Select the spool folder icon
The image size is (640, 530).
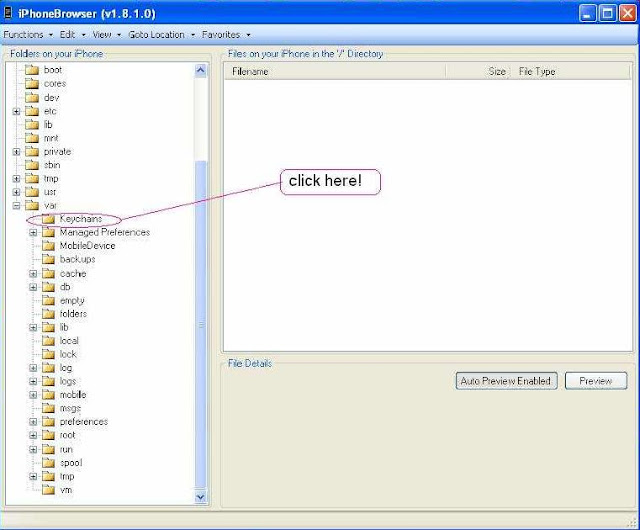[x=49, y=463]
